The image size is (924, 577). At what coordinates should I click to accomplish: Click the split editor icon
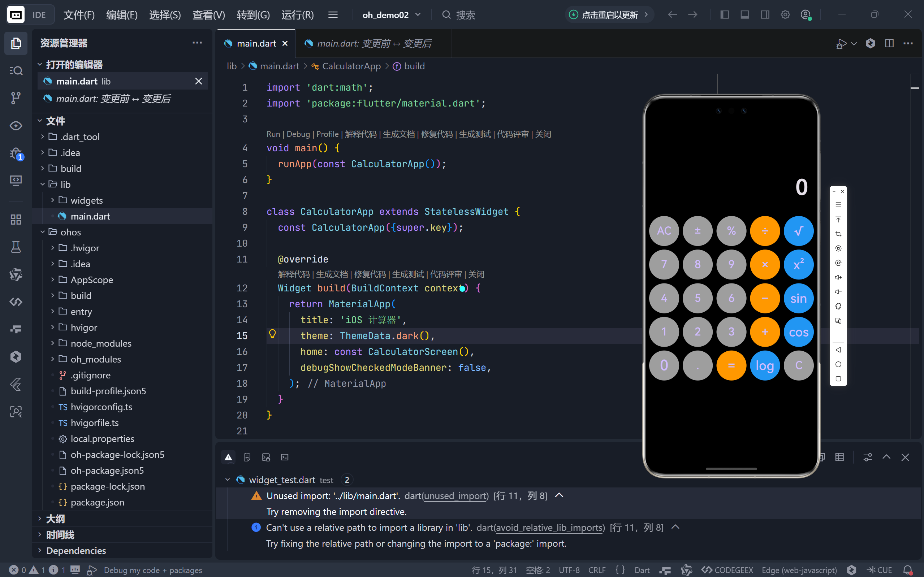[x=889, y=43]
